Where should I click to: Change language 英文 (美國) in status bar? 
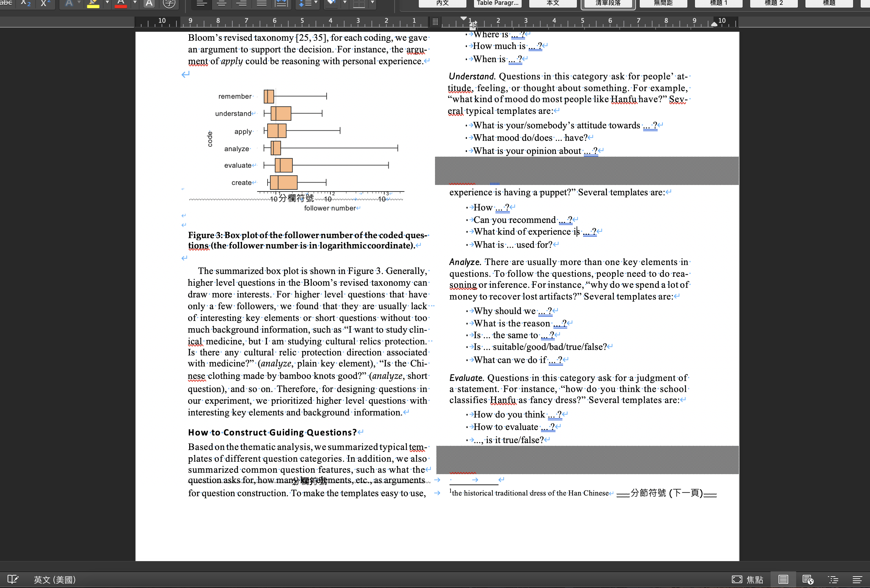[55, 580]
